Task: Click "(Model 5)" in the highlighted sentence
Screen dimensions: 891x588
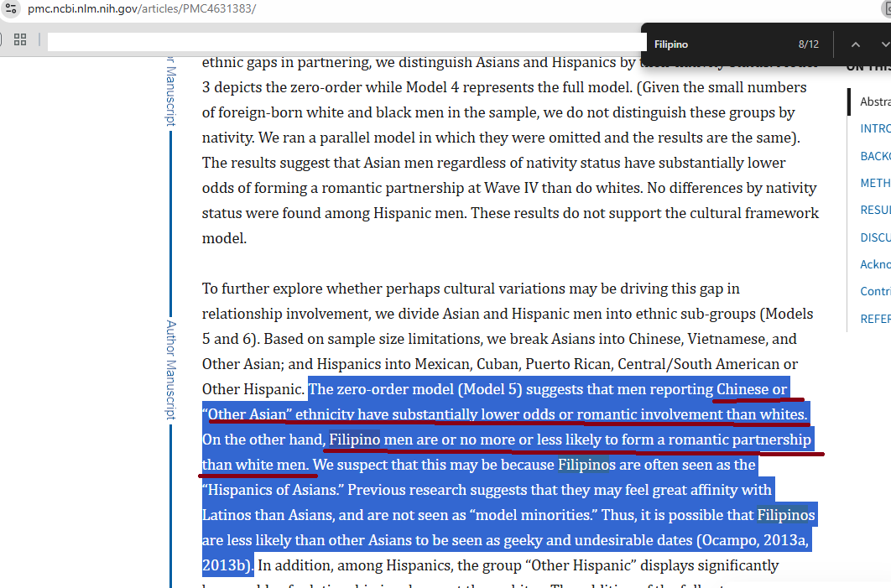Action: [x=490, y=389]
